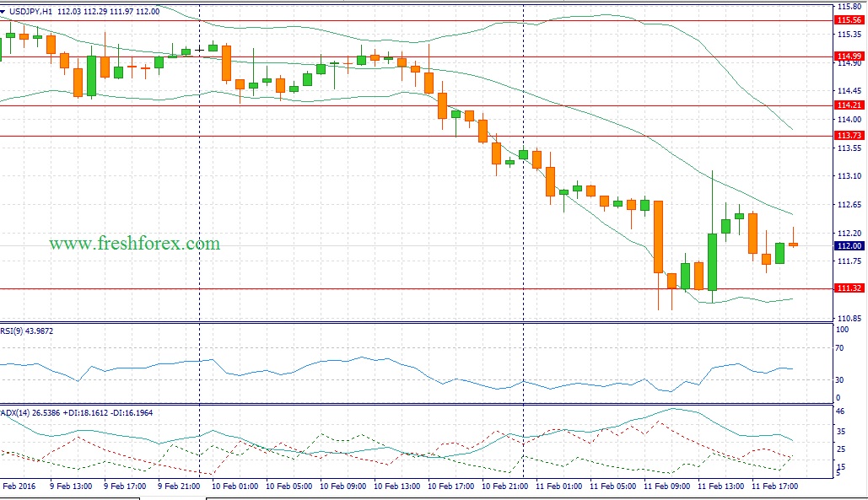Select the 111.32 support level tag
This screenshot has width=868, height=500.
click(x=847, y=288)
